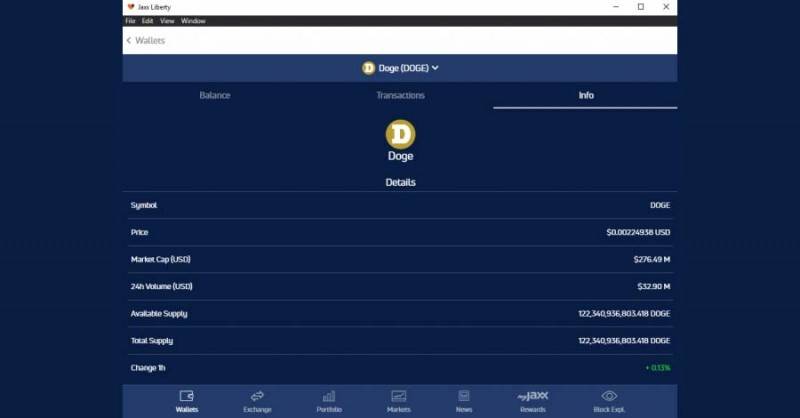Expand the Doge (DOGE) coin selector dropdown
This screenshot has height=418, width=800.
click(x=401, y=68)
